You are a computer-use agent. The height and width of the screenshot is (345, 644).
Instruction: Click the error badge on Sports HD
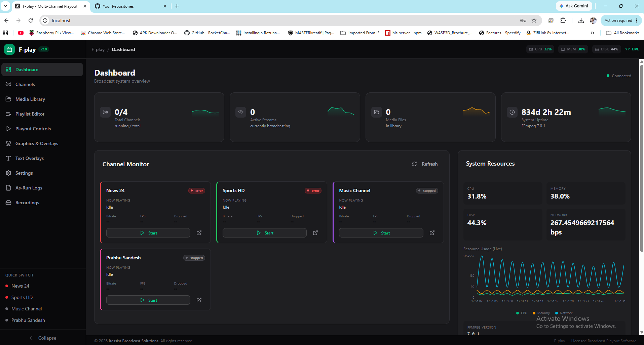313,190
